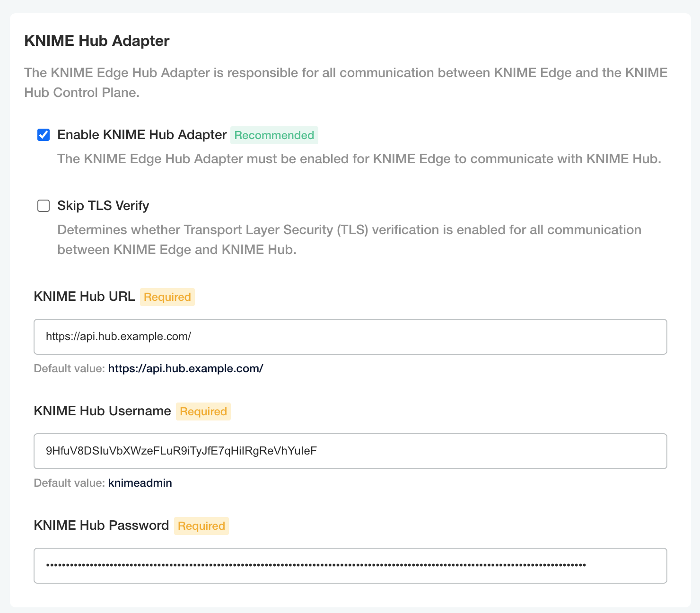Viewport: 700px width, 613px height.
Task: Click the Skip TLS Verify label text
Action: pyautogui.click(x=103, y=206)
